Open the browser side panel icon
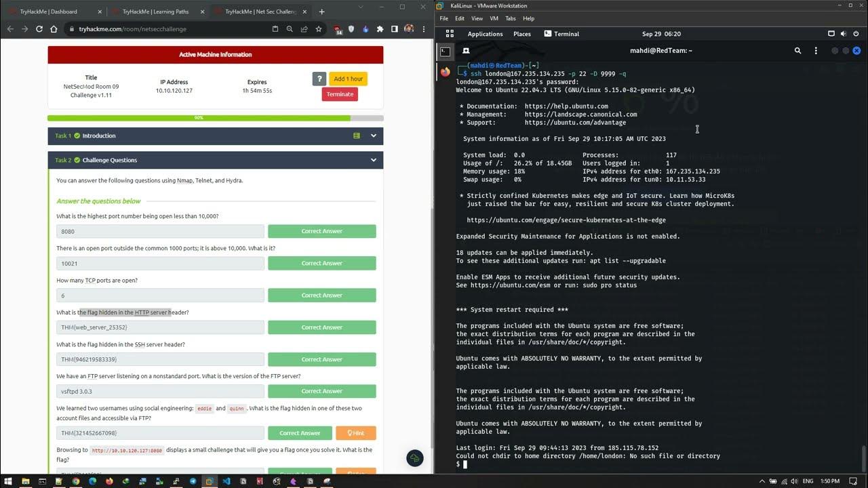This screenshot has width=868, height=488. [x=394, y=29]
